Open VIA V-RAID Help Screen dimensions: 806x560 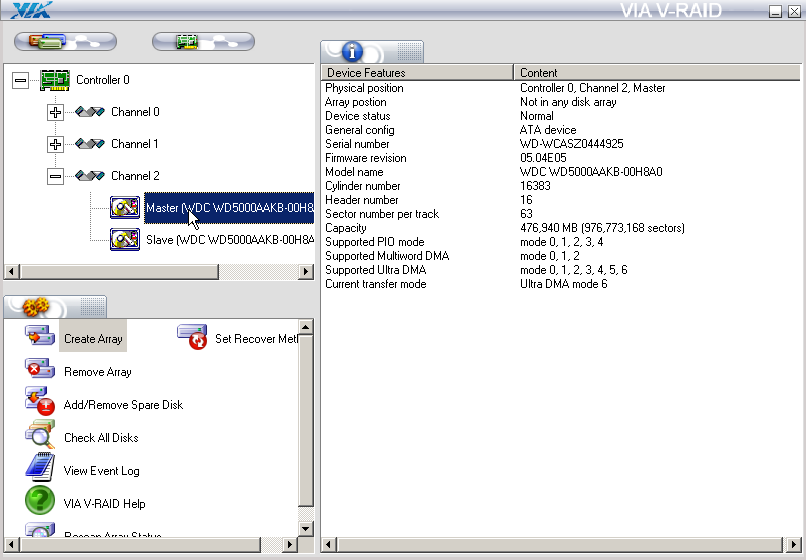tap(104, 503)
